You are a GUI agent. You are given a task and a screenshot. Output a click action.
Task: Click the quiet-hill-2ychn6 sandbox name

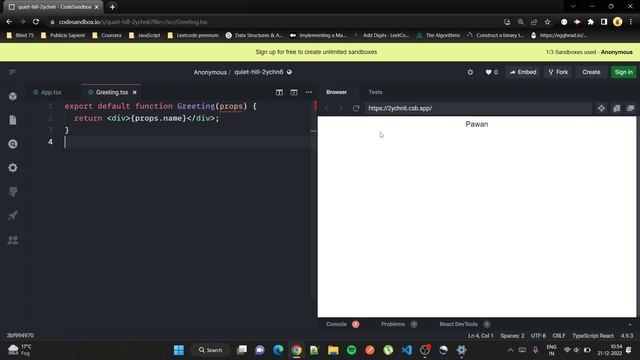point(258,72)
